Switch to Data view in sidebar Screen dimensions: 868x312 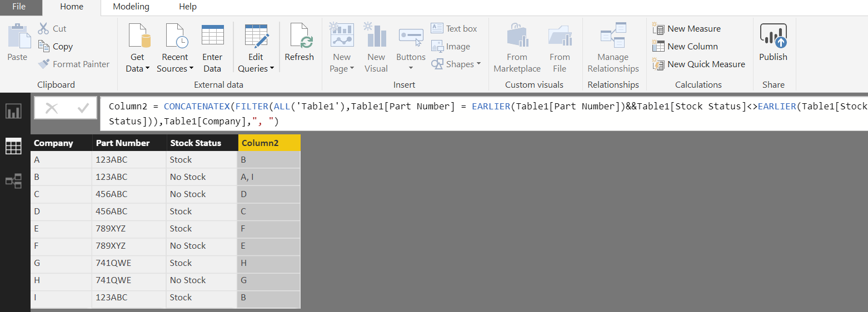coord(13,146)
